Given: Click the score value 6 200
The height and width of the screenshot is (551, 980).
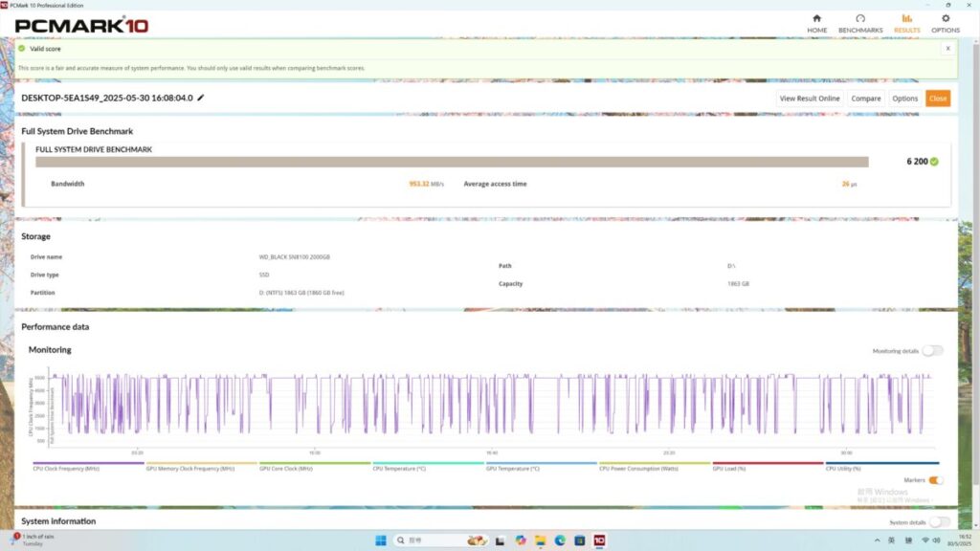Looking at the screenshot, I should [x=917, y=162].
